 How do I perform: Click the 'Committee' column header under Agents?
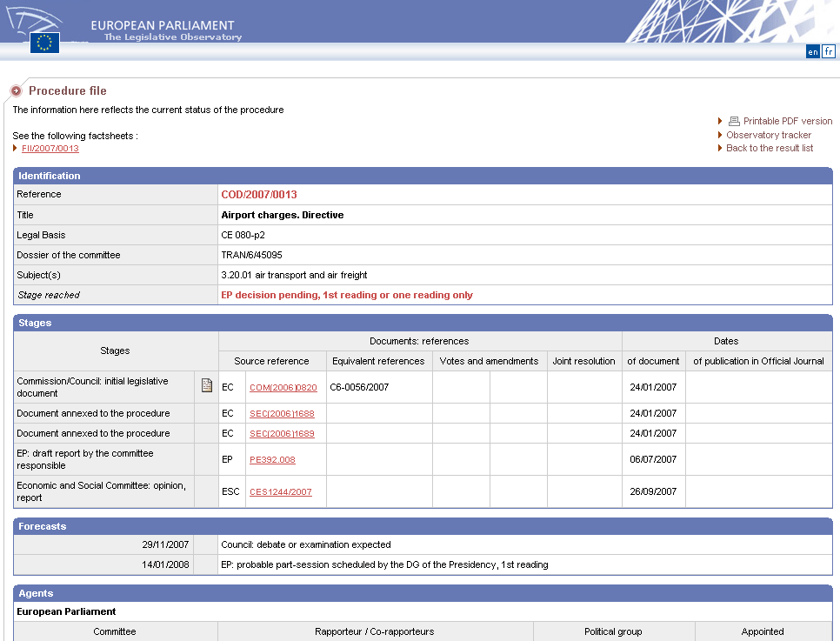pos(115,632)
